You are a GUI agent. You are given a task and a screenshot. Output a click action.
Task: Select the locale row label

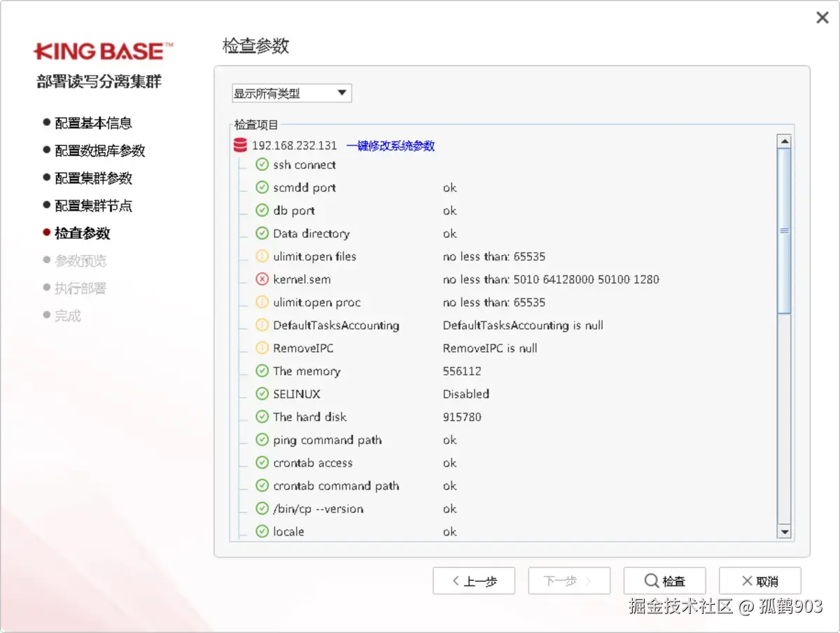coord(288,531)
